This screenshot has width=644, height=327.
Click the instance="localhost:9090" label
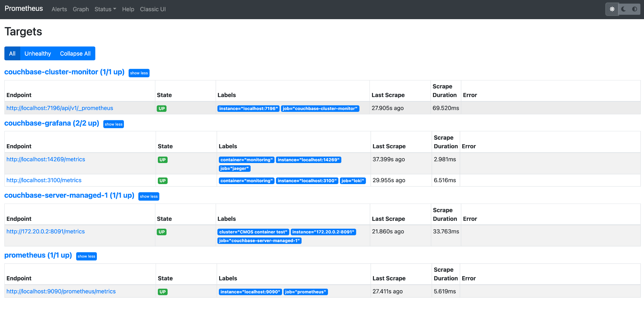pos(250,292)
